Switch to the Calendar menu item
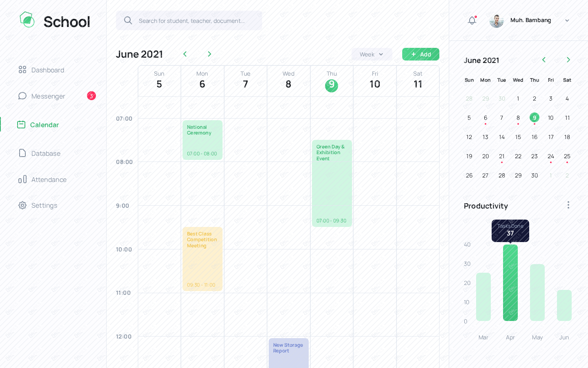 (x=44, y=125)
